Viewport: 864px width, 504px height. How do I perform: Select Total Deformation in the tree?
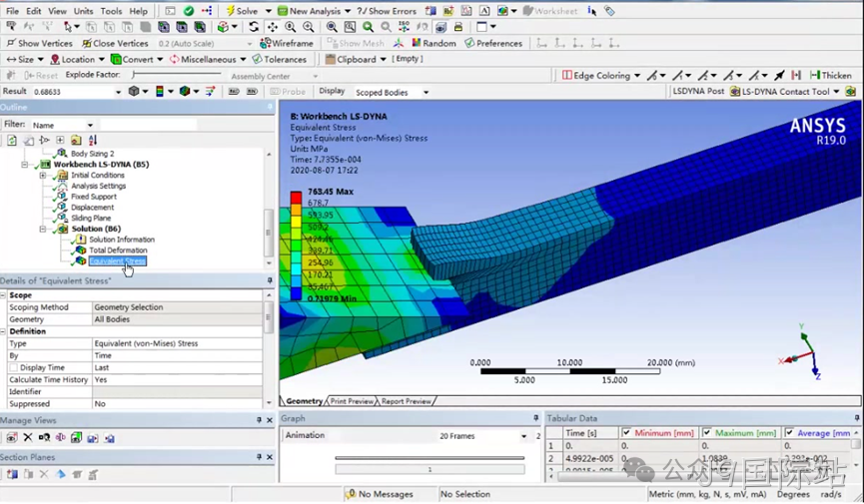pos(118,251)
